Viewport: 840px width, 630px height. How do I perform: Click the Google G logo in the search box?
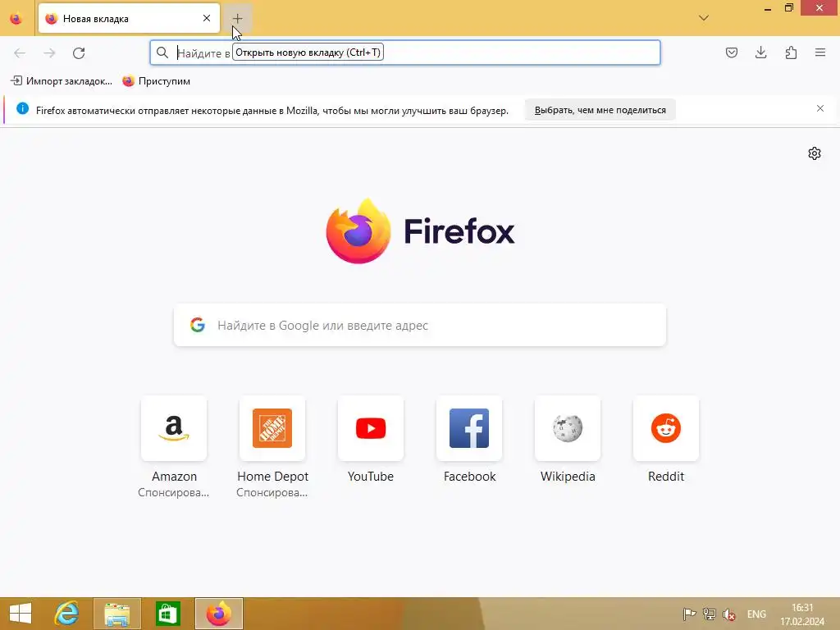(198, 325)
